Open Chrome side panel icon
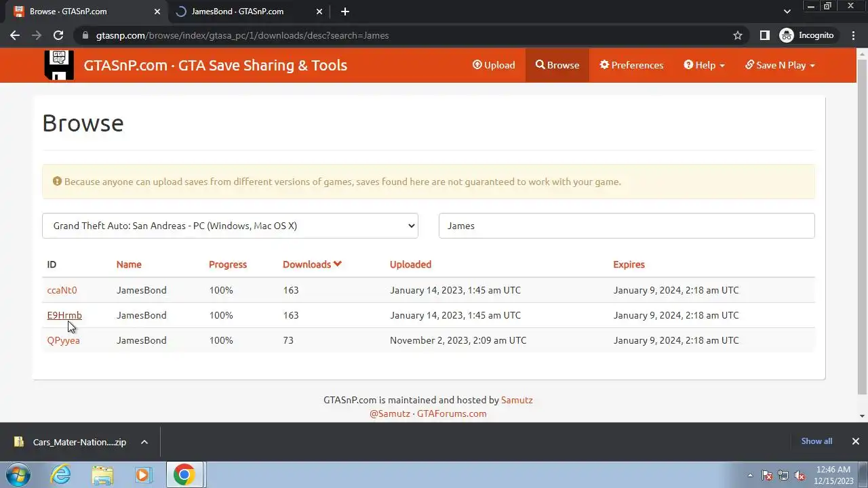The height and width of the screenshot is (488, 868). point(764,35)
